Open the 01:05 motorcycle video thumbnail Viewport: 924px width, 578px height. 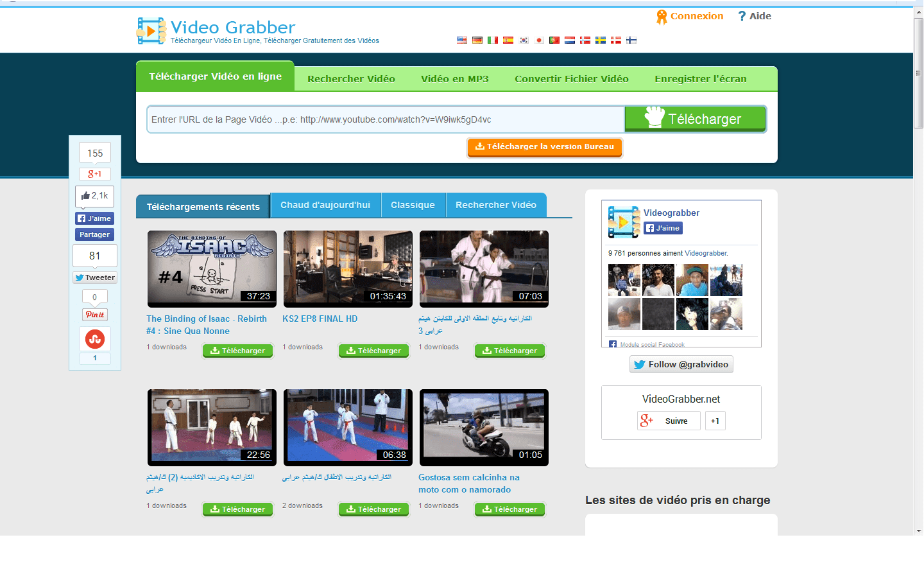(x=484, y=428)
